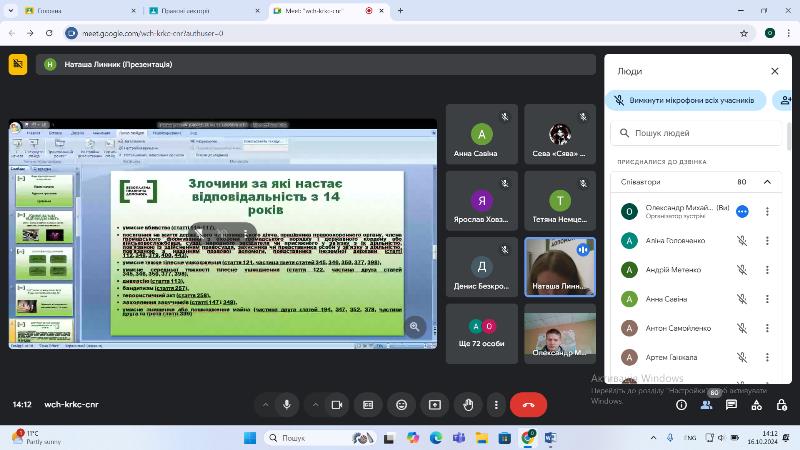Open the chat panel icon
The width and height of the screenshot is (800, 450).
732,405
